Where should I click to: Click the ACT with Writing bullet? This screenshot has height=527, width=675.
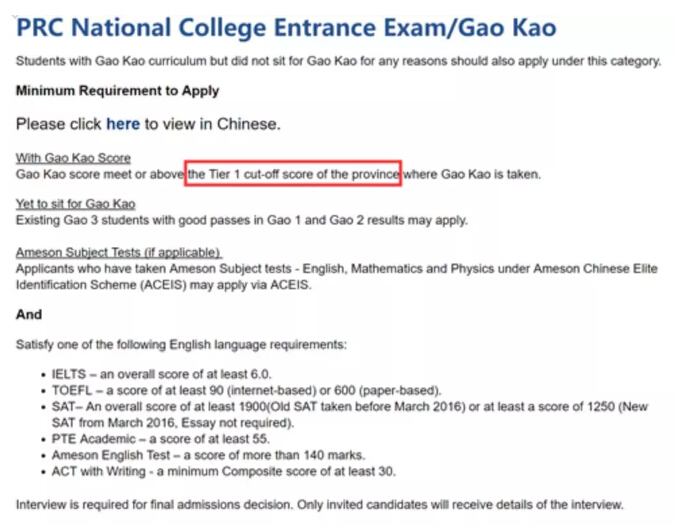[223, 471]
